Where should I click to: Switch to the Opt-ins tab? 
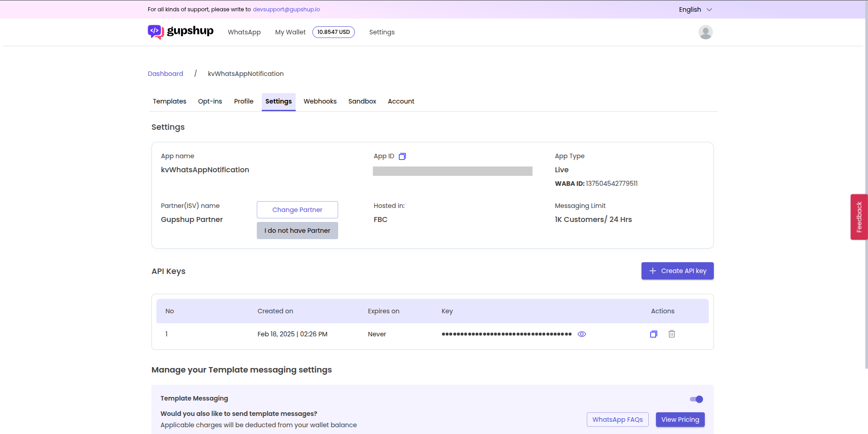pos(210,101)
